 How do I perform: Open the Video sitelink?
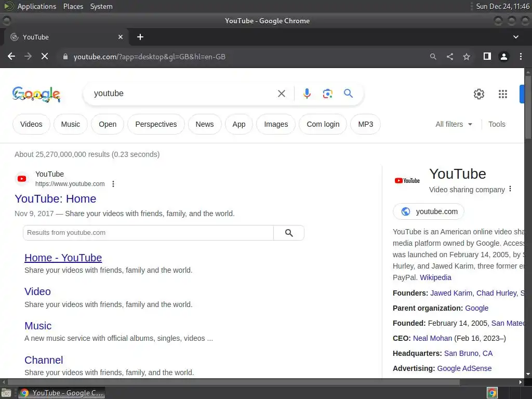[37, 291]
